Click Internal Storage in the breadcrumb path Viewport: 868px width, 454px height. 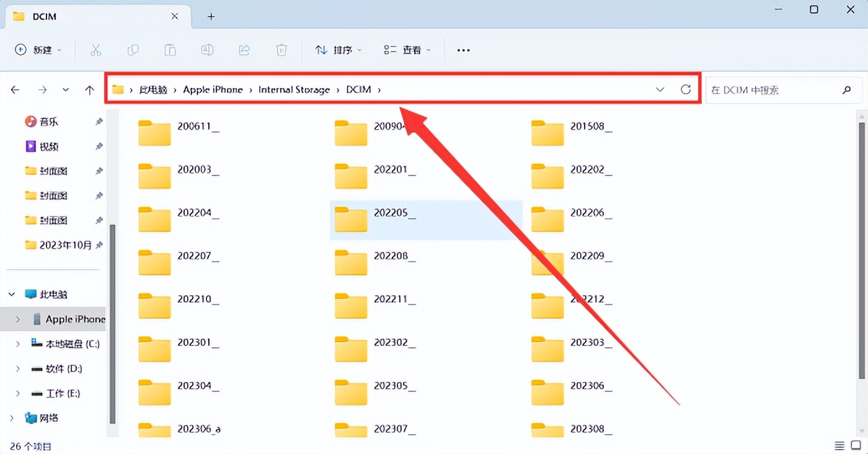point(294,89)
